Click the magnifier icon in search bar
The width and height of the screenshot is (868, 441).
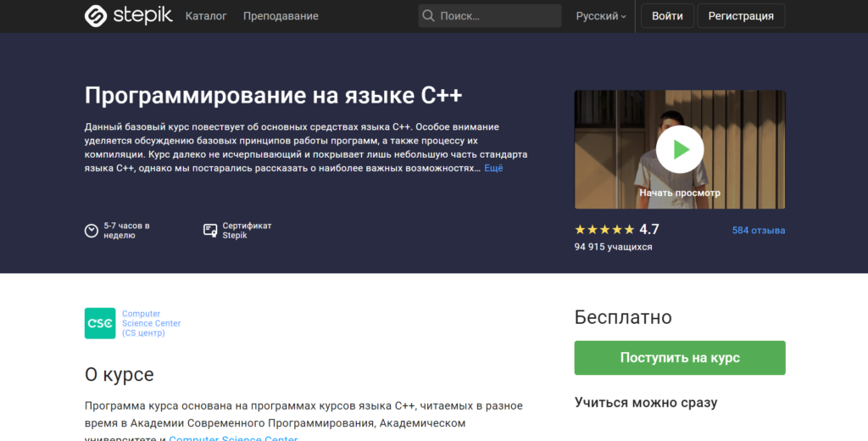click(x=429, y=16)
